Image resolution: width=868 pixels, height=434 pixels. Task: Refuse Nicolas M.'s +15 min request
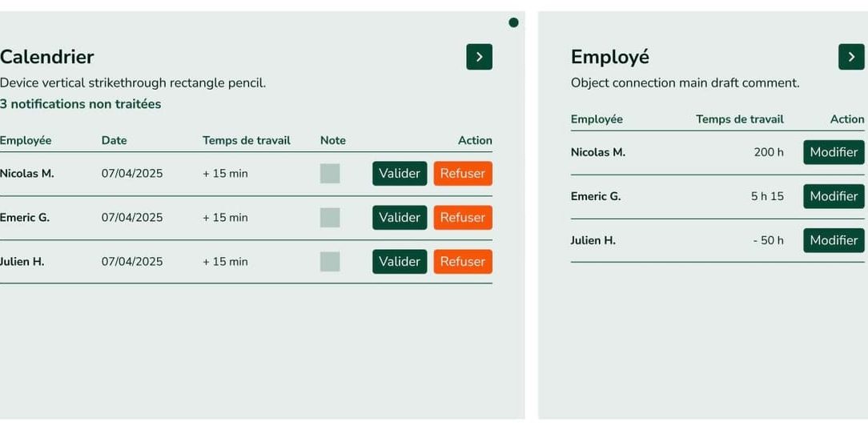tap(463, 174)
